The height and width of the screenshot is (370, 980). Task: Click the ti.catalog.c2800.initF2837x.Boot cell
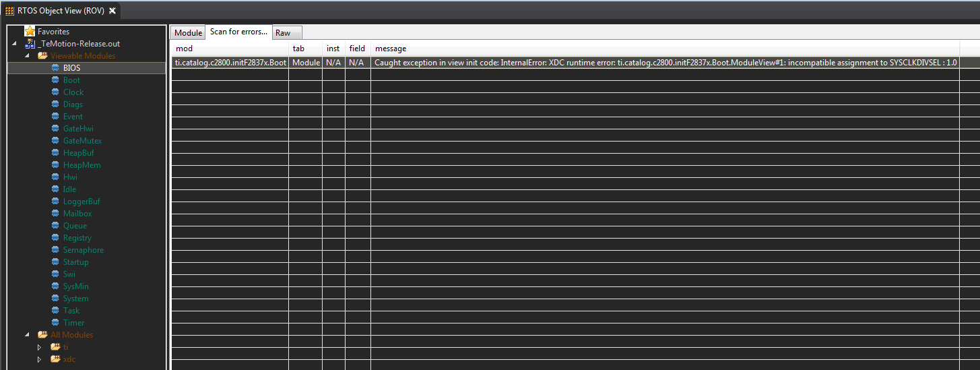pos(230,63)
